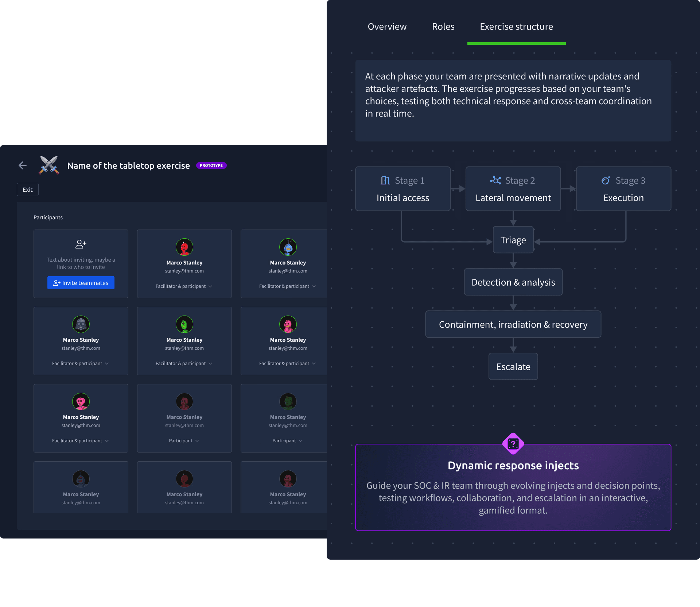Click the Exit button

pos(28,189)
